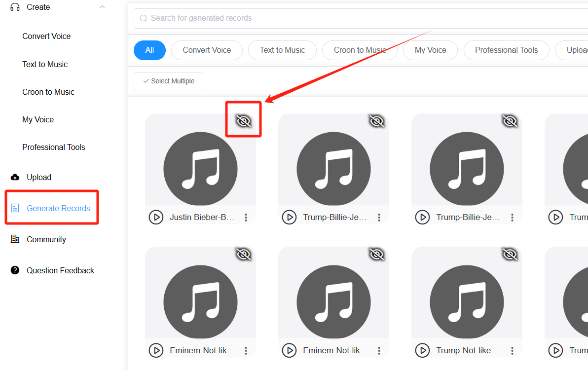Select the All filter tab
The image size is (588, 370).
[x=149, y=50]
